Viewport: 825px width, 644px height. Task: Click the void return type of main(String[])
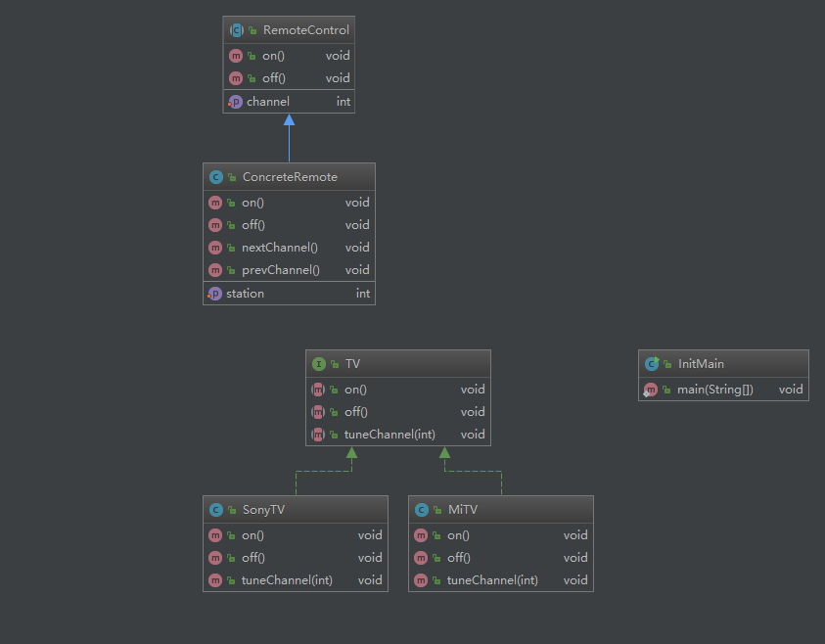tap(791, 390)
